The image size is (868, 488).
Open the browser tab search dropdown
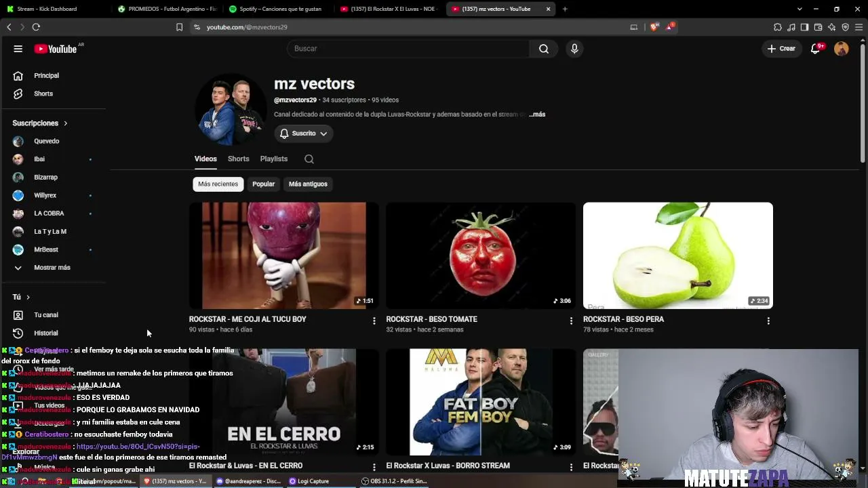pyautogui.click(x=800, y=9)
